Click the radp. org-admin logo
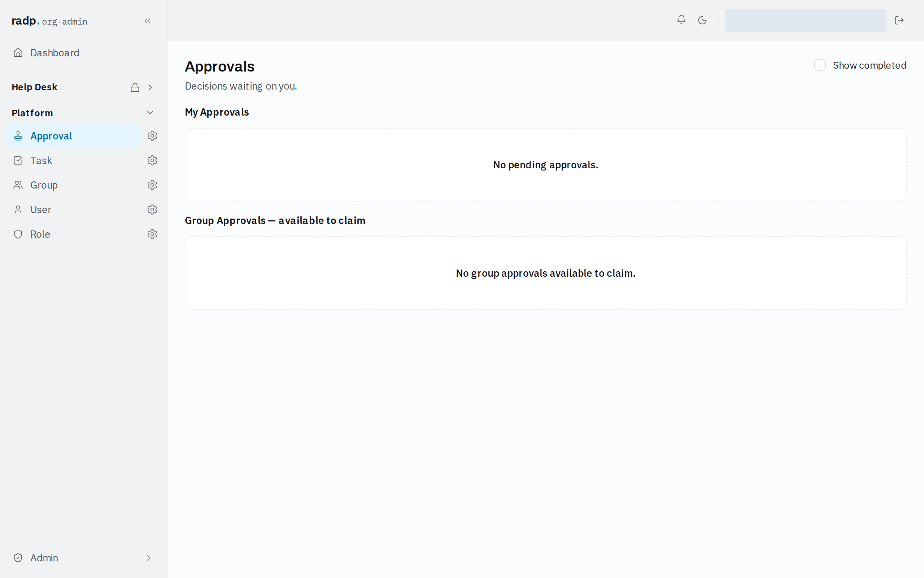The width and height of the screenshot is (924, 578). coord(49,21)
